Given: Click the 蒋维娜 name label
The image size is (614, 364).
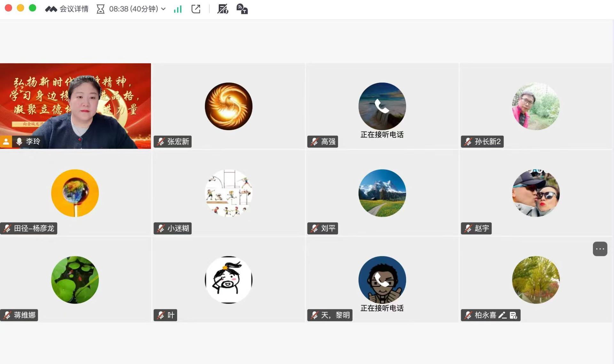Looking at the screenshot, I should [24, 315].
